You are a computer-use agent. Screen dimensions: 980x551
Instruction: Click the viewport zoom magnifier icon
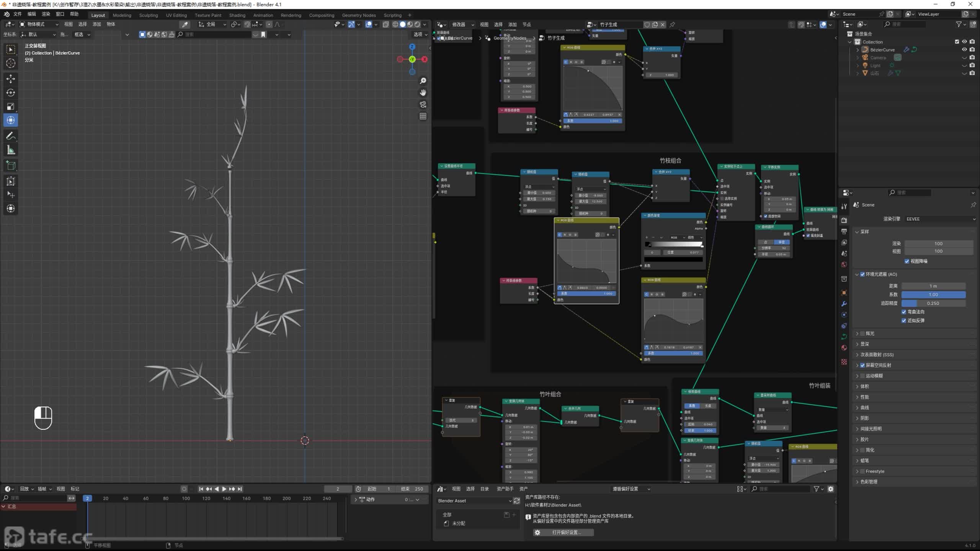[423, 81]
